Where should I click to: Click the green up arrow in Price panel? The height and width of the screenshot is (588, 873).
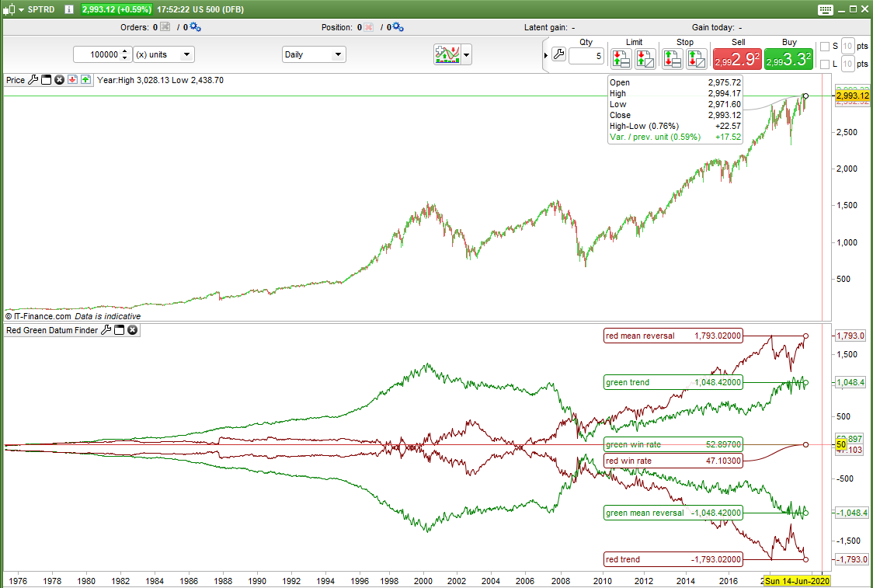click(x=85, y=80)
